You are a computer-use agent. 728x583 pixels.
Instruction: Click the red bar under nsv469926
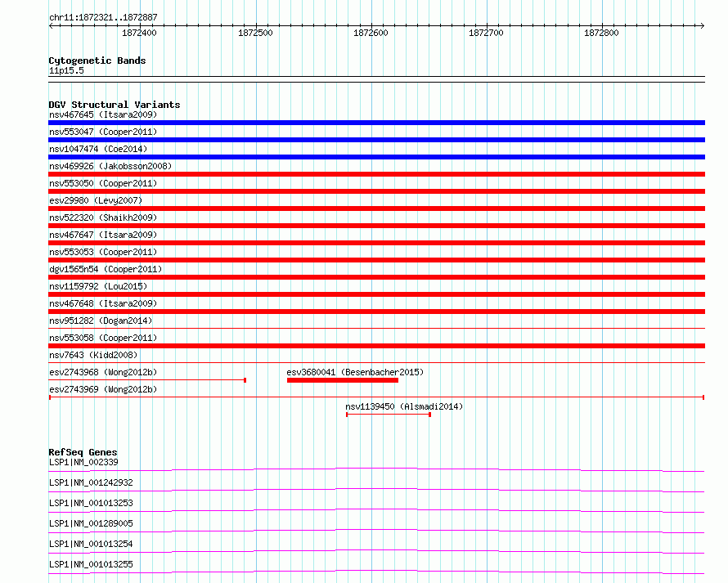(376, 174)
